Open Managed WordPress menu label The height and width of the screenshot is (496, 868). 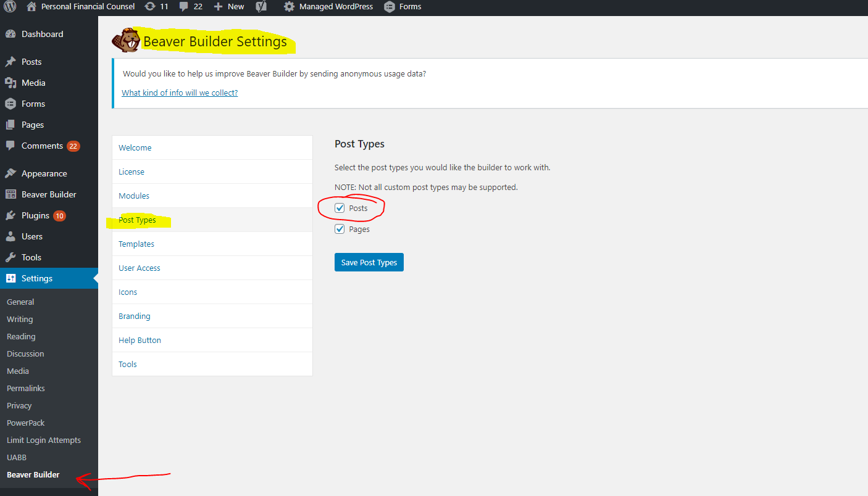(x=336, y=7)
